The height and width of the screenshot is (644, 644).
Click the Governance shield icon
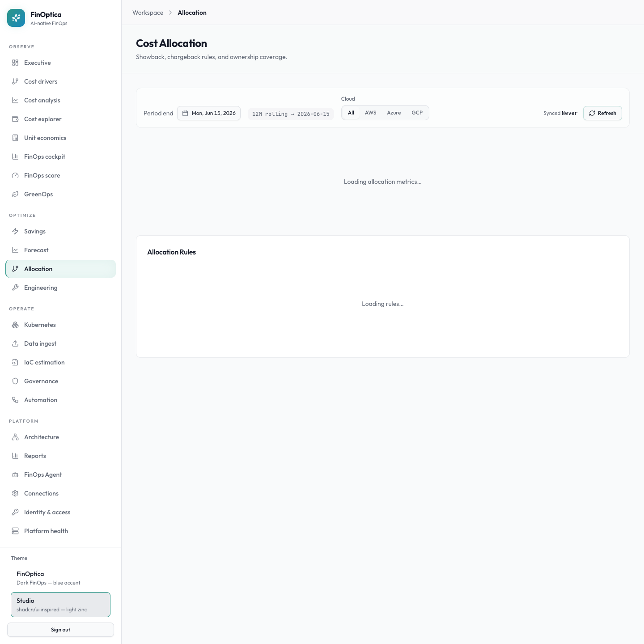click(15, 381)
